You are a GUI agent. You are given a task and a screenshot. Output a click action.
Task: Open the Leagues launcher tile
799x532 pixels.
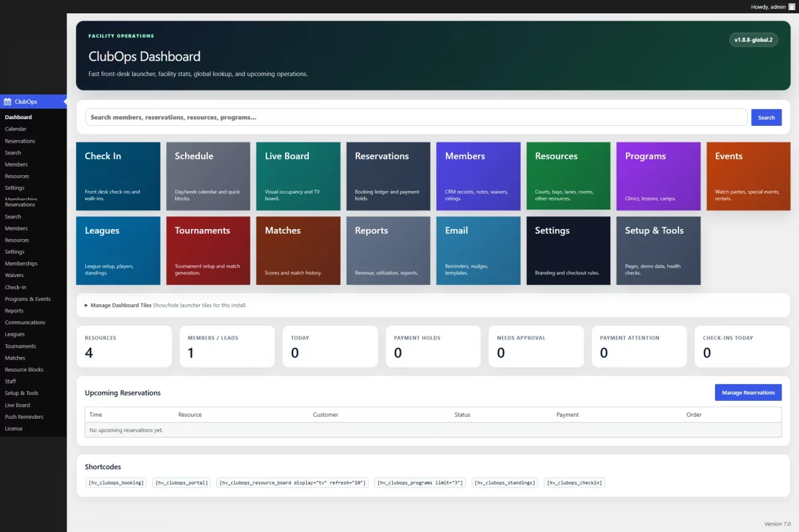(x=119, y=251)
